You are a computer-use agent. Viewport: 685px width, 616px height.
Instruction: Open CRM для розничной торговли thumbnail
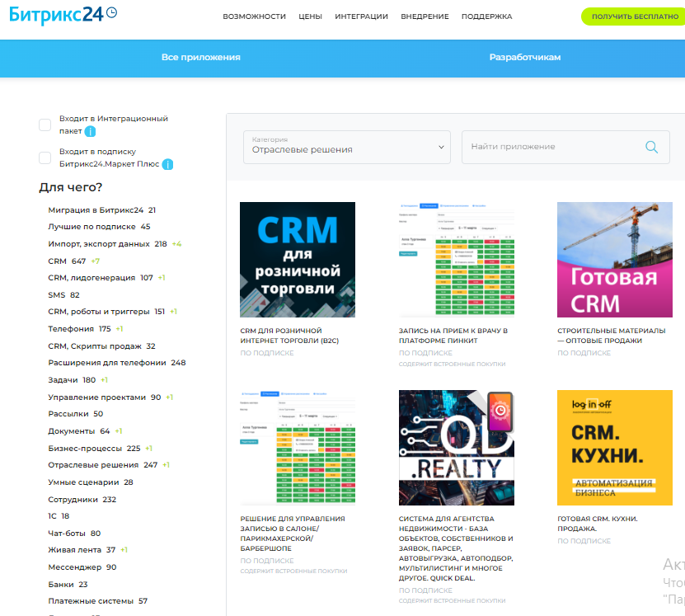tap(298, 260)
